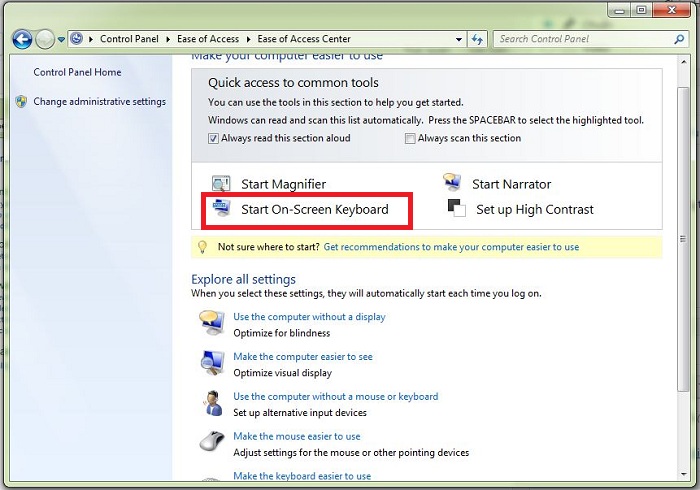Click the On-Screen Keyboard icon
The height and width of the screenshot is (490, 700).
click(x=221, y=208)
